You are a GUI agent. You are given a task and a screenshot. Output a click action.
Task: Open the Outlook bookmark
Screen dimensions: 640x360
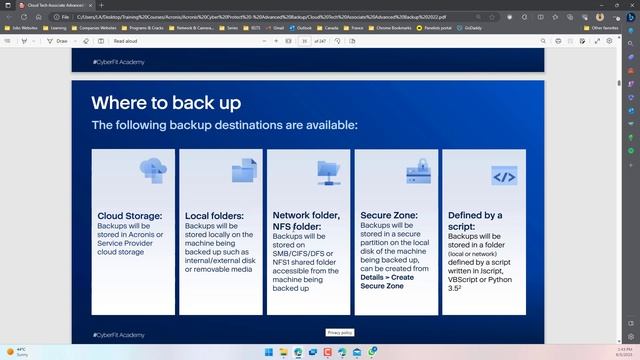300,28
